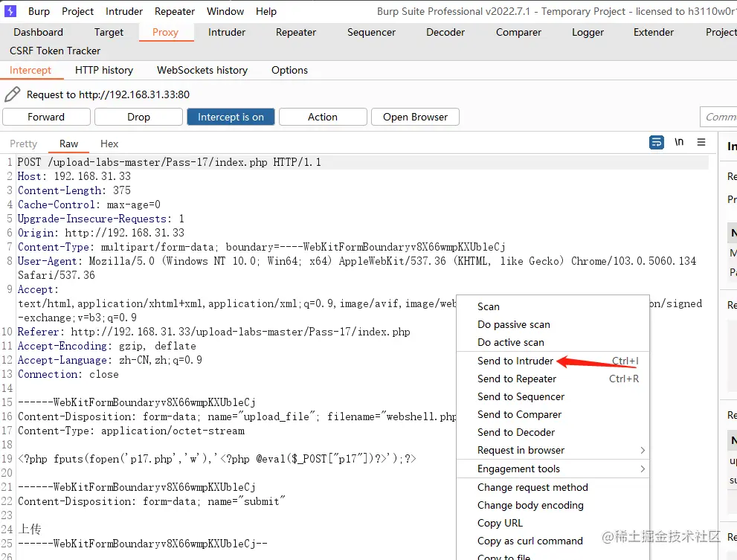Expand the Request in browser submenu arrow
The image size is (737, 560).
click(643, 451)
